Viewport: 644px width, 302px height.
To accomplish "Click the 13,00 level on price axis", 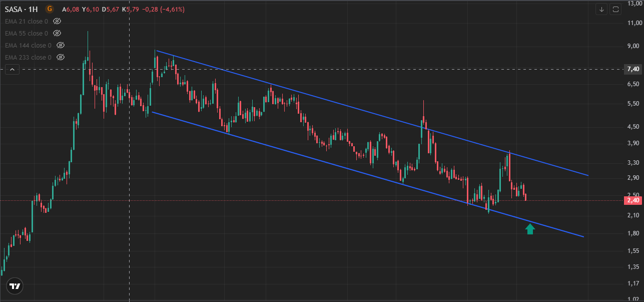I will coord(634,4).
